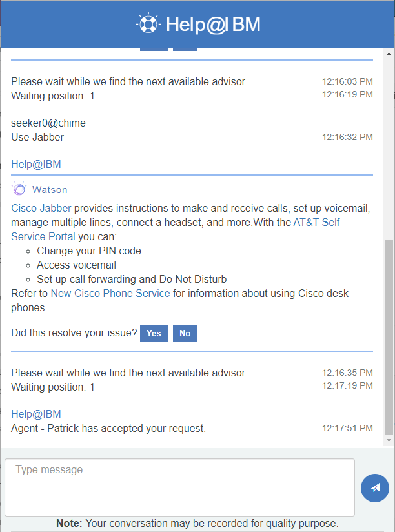The image size is (395, 532).
Task: Click the paper plane send icon
Action: point(374,488)
